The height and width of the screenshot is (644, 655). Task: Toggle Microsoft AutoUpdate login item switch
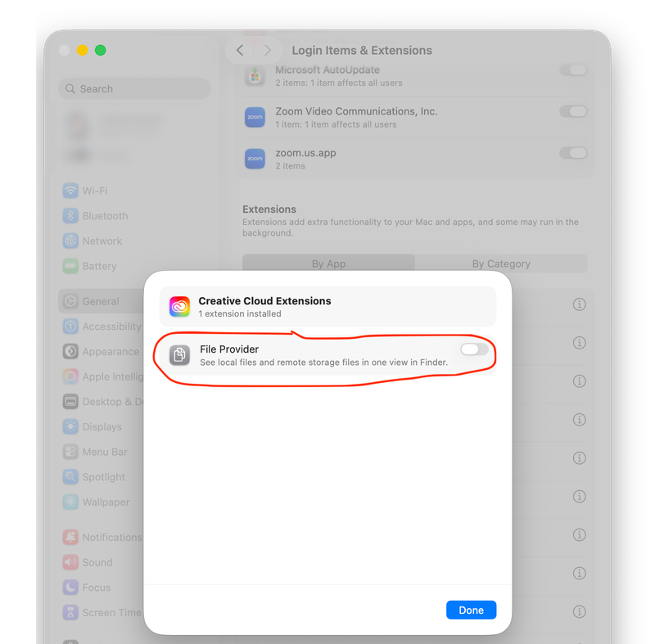(x=573, y=70)
